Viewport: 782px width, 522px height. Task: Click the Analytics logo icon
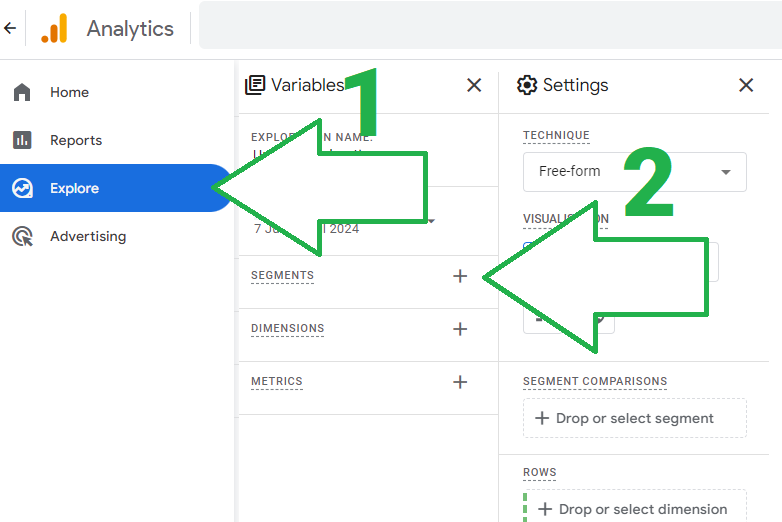point(54,28)
